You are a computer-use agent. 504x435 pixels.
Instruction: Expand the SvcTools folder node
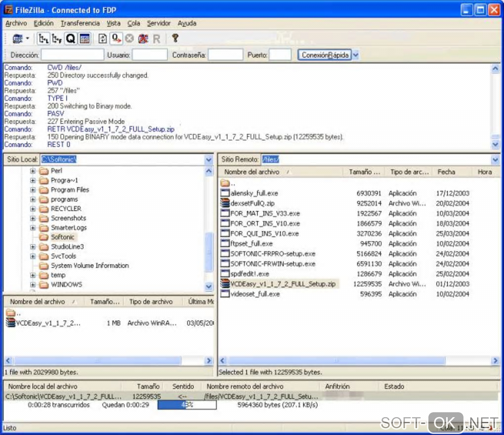pyautogui.click(x=33, y=256)
